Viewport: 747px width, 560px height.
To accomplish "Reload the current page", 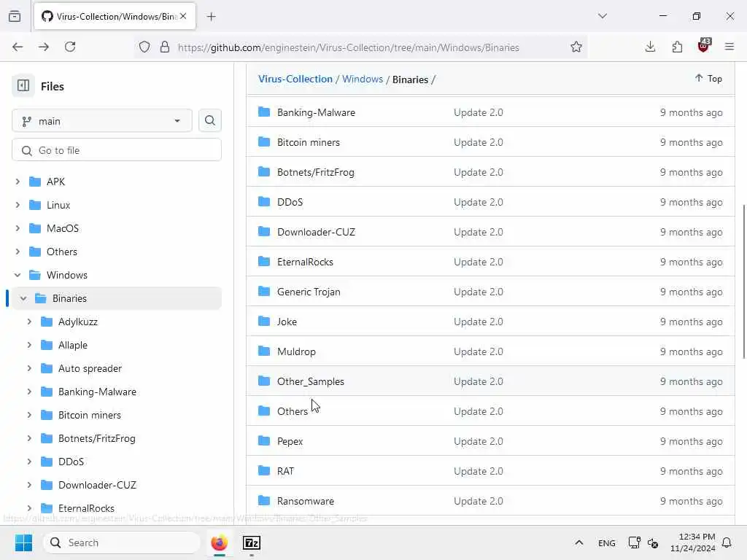I will click(x=70, y=47).
